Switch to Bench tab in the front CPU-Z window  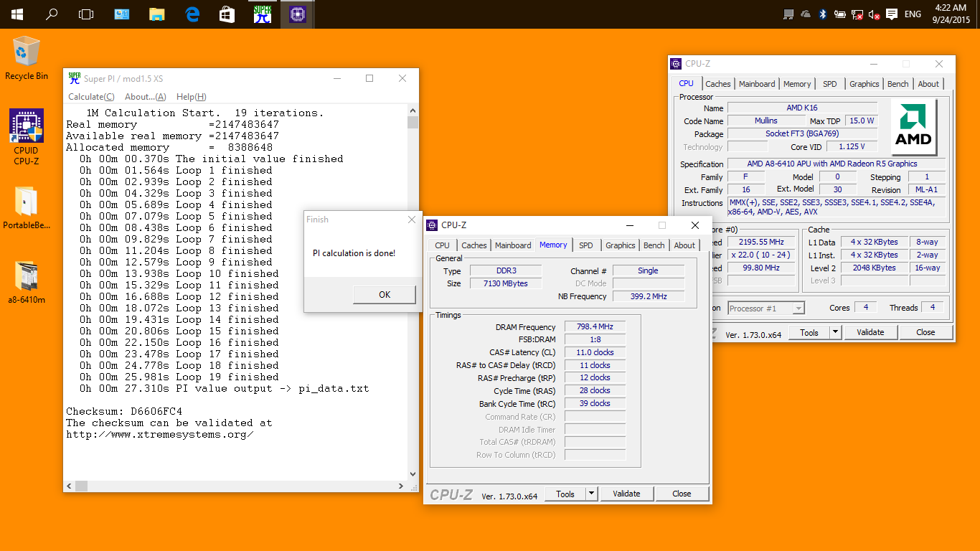tap(654, 245)
